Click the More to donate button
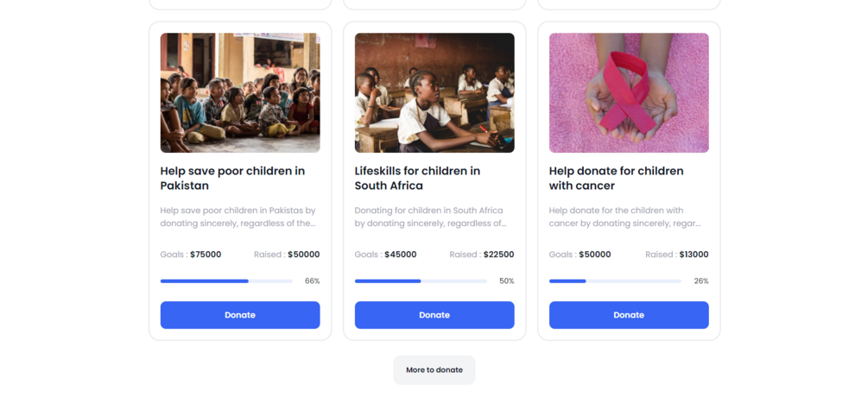 coord(434,370)
